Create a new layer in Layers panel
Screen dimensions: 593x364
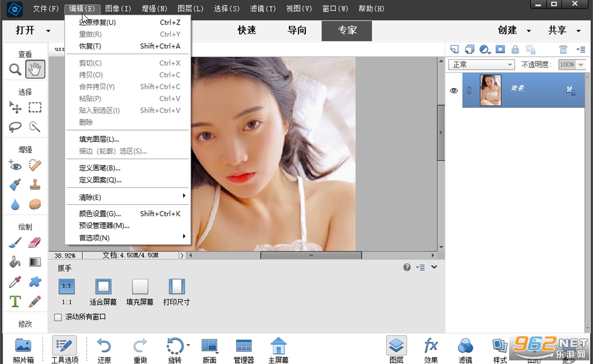(455, 49)
